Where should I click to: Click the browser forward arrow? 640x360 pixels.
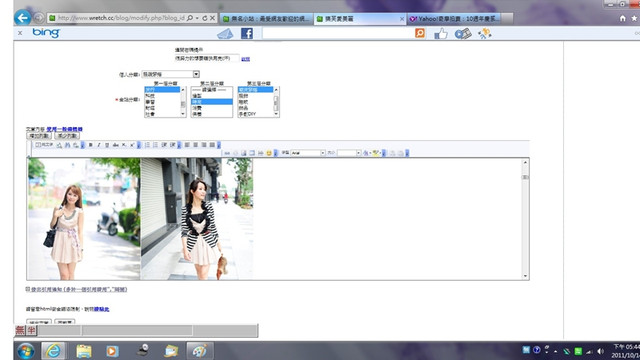coord(38,18)
